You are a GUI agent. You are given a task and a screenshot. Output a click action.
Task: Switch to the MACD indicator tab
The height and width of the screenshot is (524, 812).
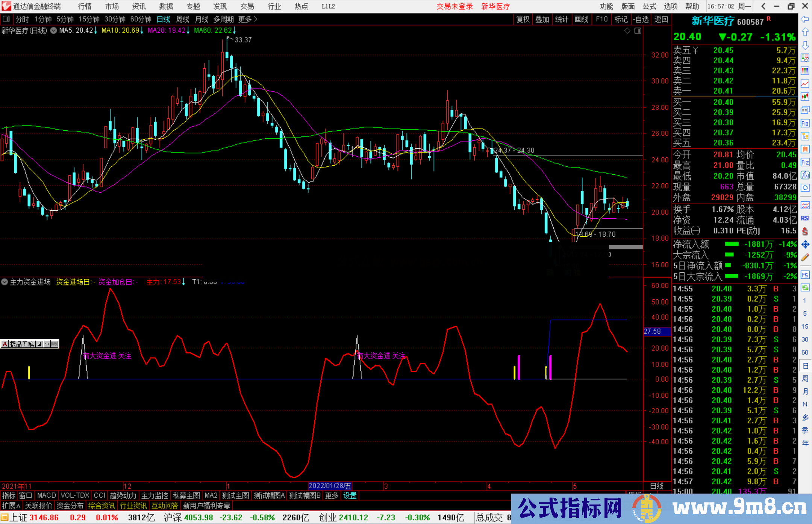pos(46,495)
